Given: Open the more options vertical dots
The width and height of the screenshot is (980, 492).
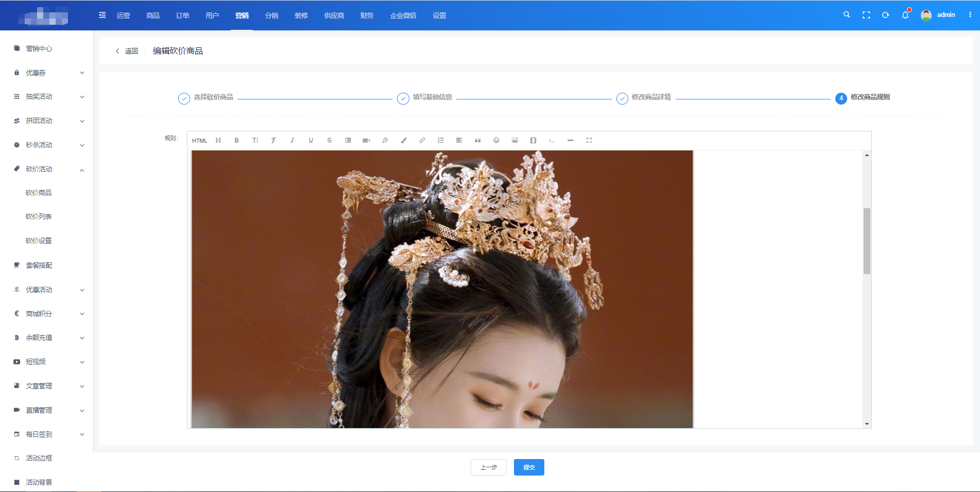Looking at the screenshot, I should (x=970, y=15).
